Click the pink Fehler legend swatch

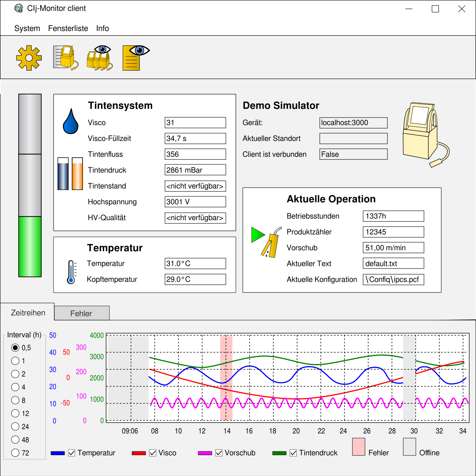[358, 447]
